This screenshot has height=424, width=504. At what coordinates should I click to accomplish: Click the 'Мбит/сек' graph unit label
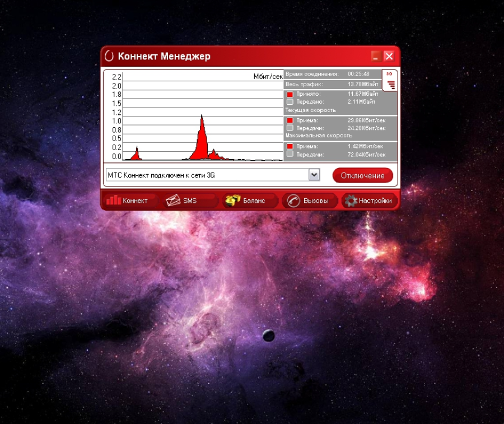click(268, 77)
